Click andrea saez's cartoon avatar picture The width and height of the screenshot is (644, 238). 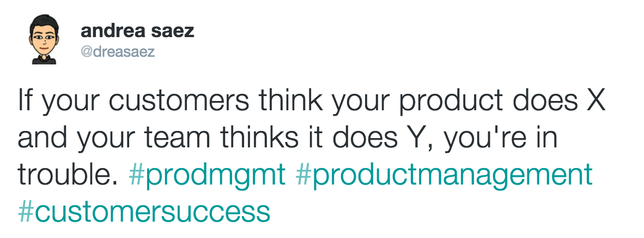click(x=44, y=39)
